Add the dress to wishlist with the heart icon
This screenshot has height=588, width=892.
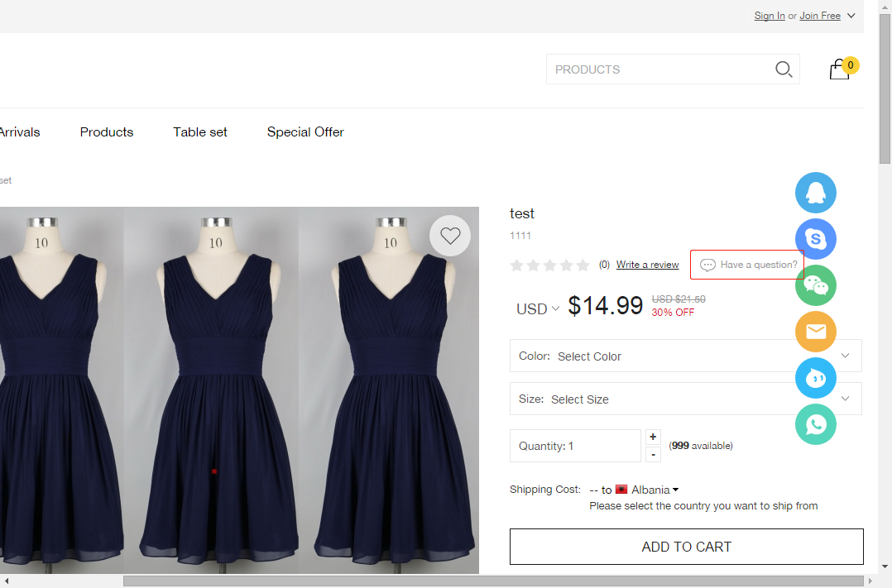pyautogui.click(x=450, y=236)
